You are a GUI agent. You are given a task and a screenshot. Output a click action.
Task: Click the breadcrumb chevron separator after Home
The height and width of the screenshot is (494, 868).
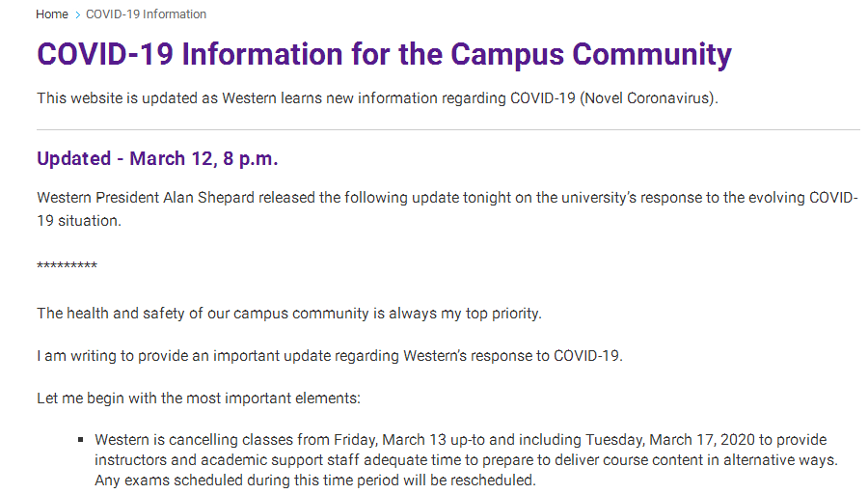[77, 14]
